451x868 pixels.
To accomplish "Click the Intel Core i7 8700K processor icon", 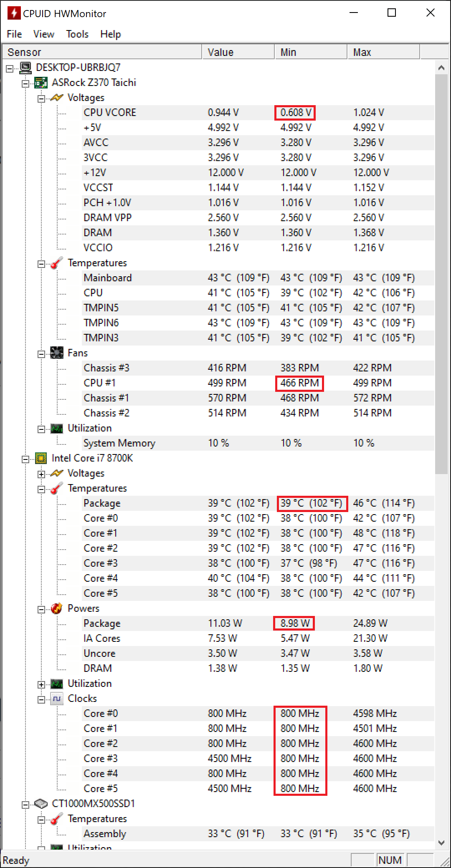I will (x=41, y=458).
